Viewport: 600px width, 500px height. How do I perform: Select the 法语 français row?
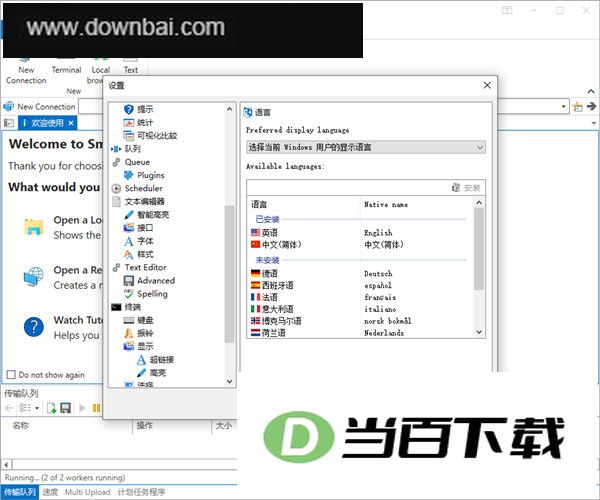pyautogui.click(x=359, y=297)
